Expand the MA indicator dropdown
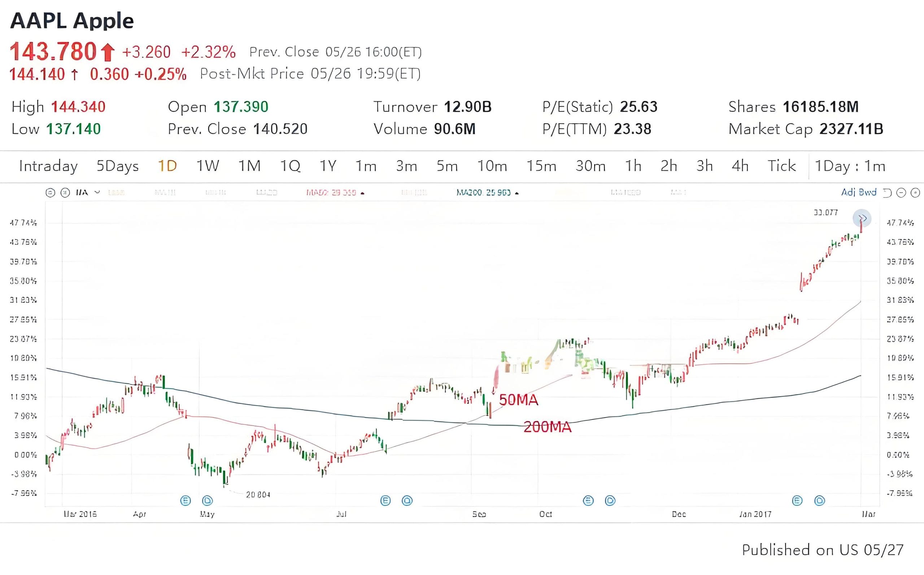Viewport: 924px width, 575px height. click(x=97, y=192)
